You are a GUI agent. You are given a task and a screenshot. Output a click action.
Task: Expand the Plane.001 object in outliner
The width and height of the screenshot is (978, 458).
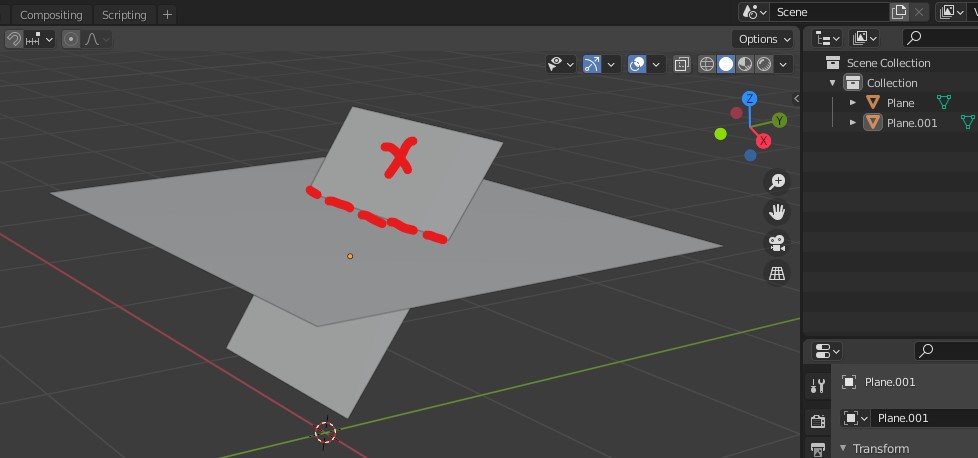coord(853,122)
